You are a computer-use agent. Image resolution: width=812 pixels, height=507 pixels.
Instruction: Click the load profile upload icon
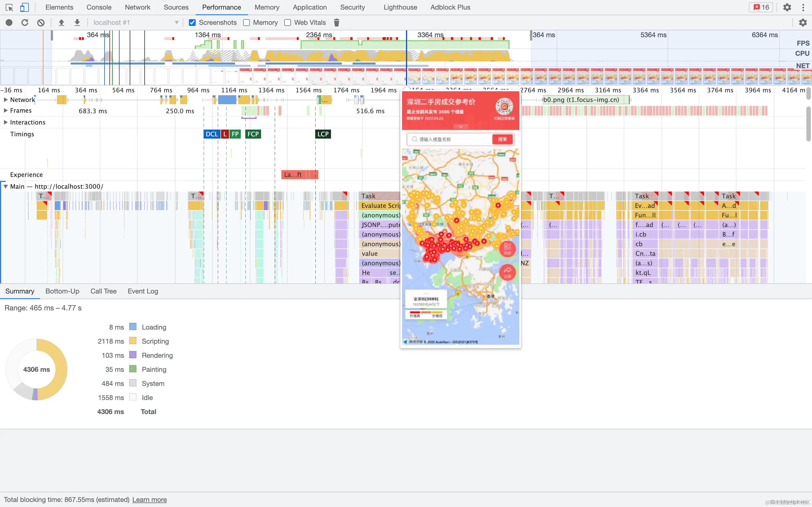(x=61, y=23)
